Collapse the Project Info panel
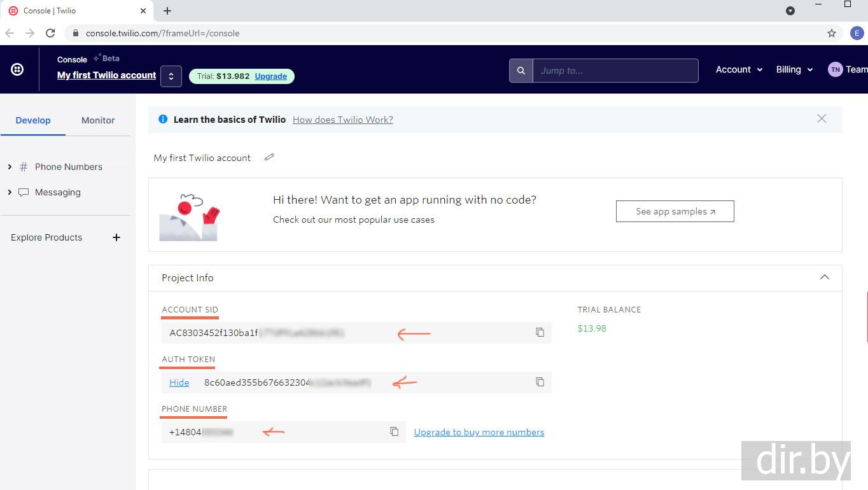 [825, 277]
